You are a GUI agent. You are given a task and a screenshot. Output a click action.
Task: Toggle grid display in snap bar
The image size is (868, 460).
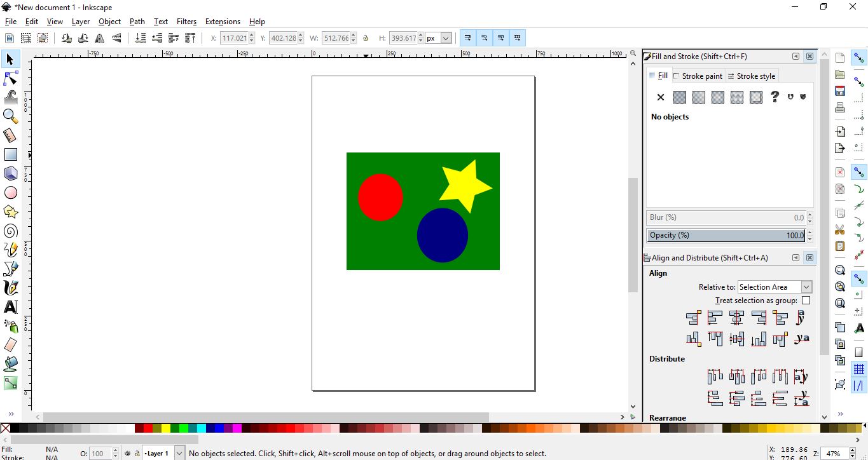pos(859,369)
